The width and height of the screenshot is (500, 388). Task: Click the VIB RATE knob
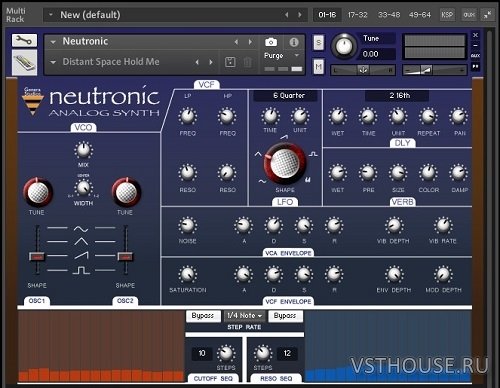pyautogui.click(x=443, y=226)
